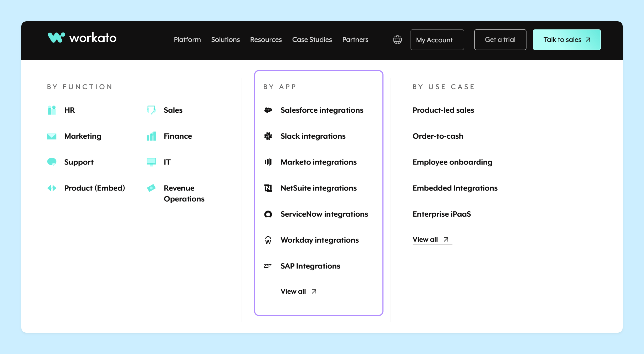The height and width of the screenshot is (354, 644).
Task: Open the Case Studies menu item
Action: pyautogui.click(x=312, y=40)
